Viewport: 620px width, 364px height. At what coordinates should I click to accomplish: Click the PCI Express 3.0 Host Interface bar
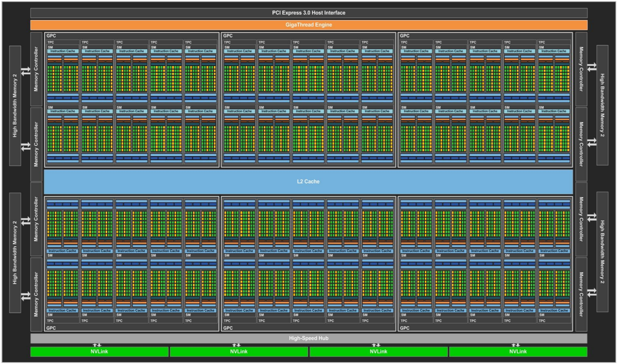click(x=309, y=13)
